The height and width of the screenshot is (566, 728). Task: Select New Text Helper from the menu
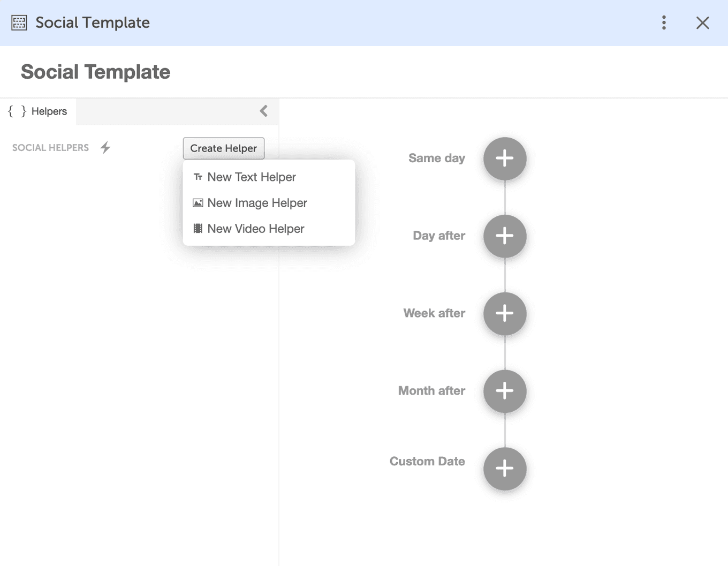click(252, 177)
